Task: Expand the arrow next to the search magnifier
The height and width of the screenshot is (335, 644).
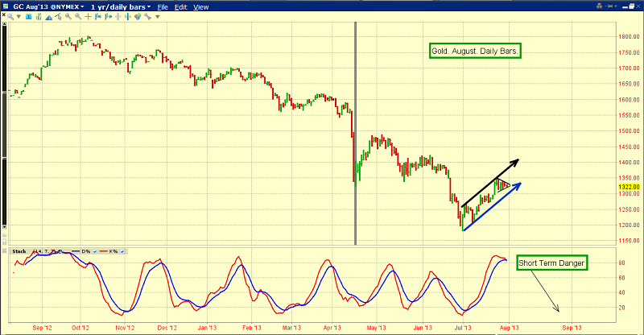Action: coord(19,17)
